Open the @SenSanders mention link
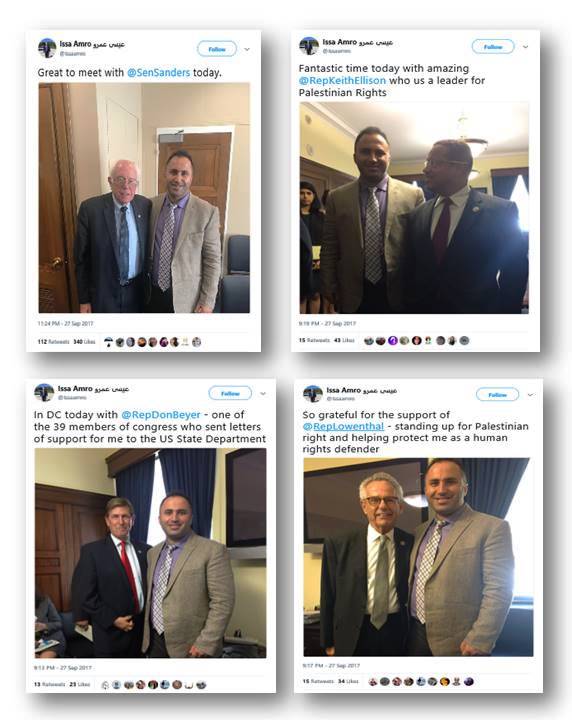Viewport: 572px width, 720px height. pyautogui.click(x=158, y=73)
